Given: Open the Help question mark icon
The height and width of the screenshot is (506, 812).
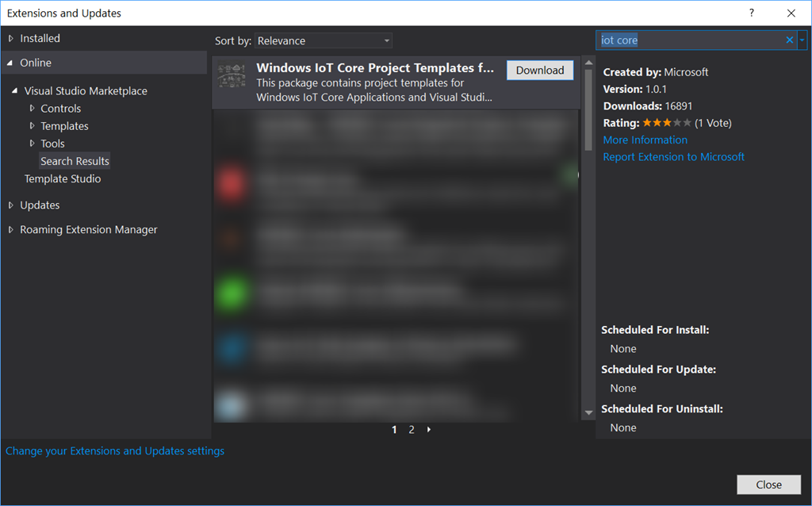Looking at the screenshot, I should coord(752,13).
